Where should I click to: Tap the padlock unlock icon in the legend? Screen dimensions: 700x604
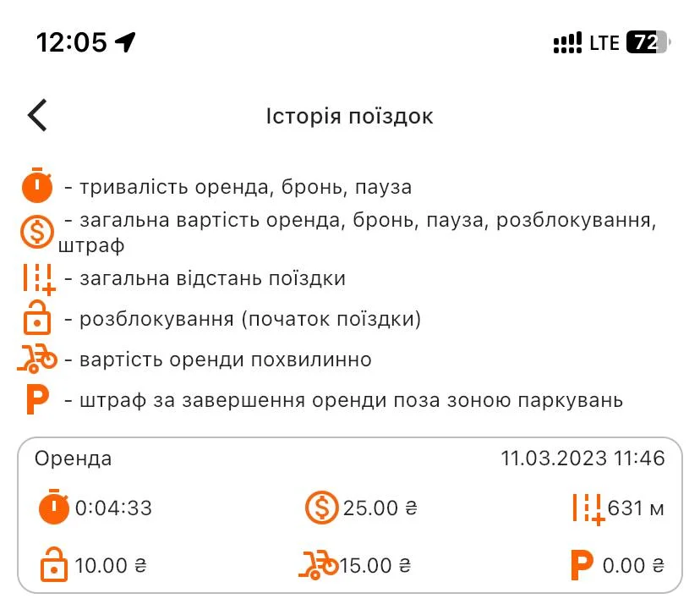37,321
